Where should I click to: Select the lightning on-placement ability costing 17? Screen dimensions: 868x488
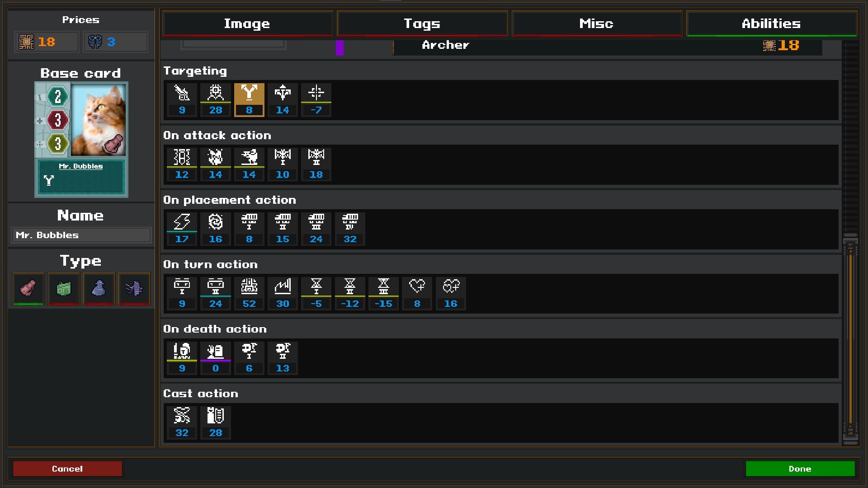[x=182, y=229]
